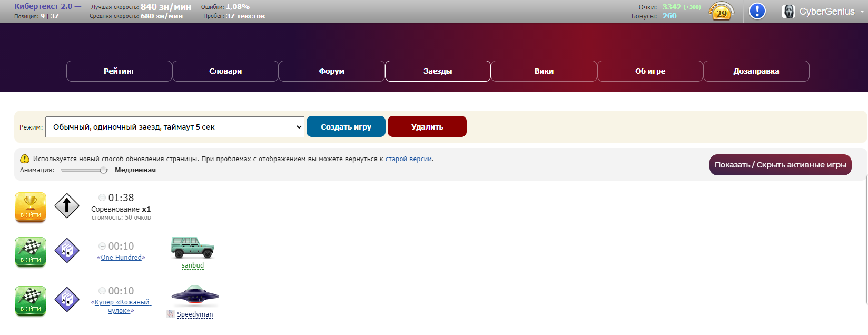Open sanbud's profile link

(193, 265)
